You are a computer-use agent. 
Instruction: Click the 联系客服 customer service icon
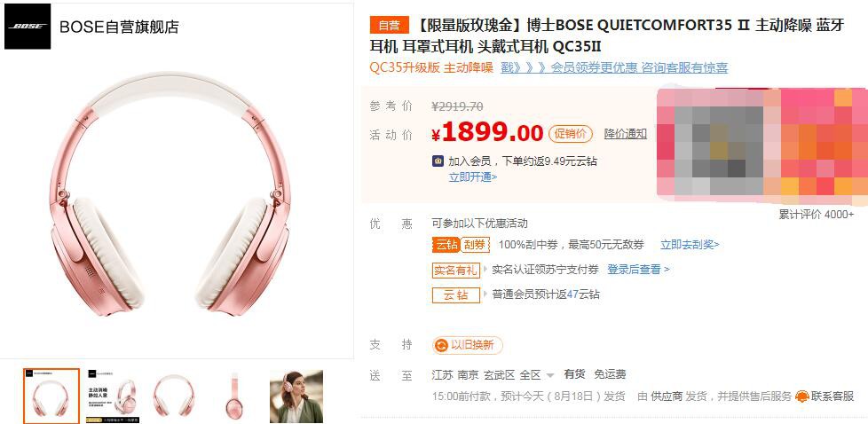tap(802, 397)
